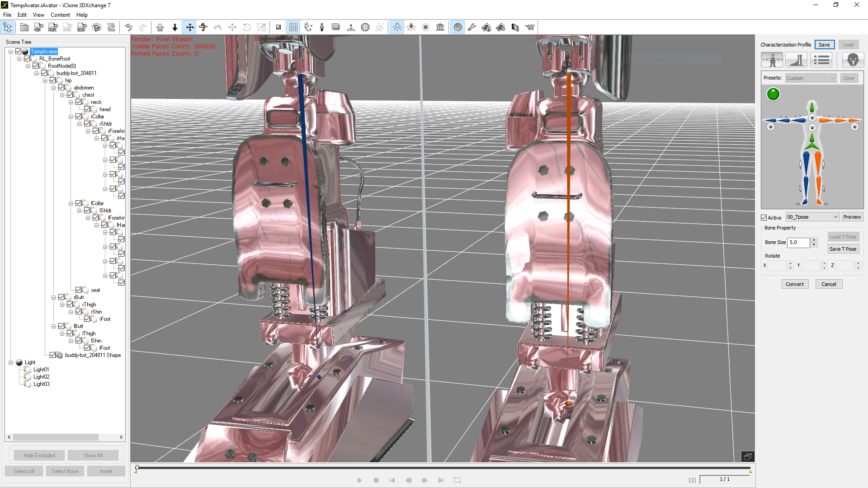Collapse the rButt tree node
This screenshot has width=868, height=488.
54,297
